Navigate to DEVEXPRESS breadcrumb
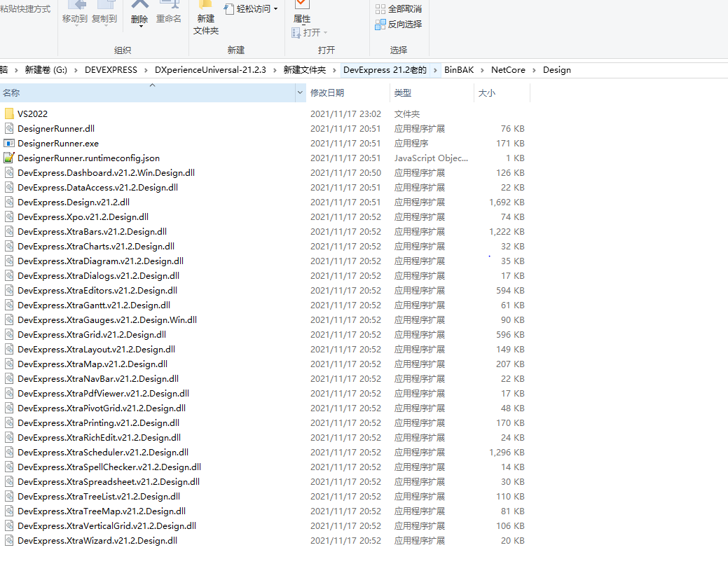This screenshot has height=564, width=728. pyautogui.click(x=111, y=70)
